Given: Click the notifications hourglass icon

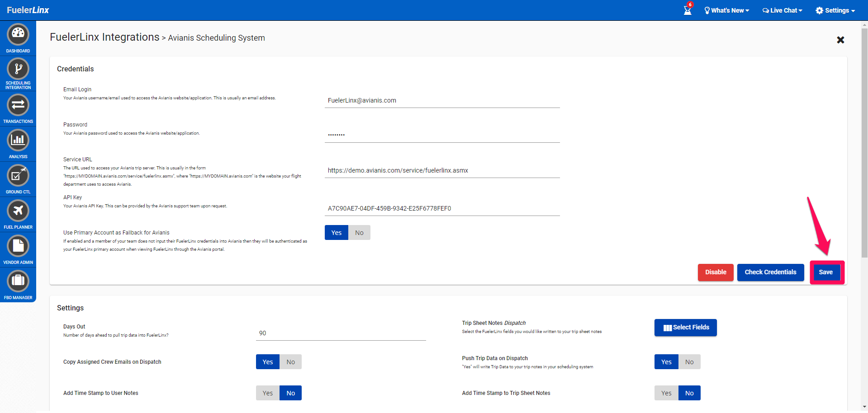Looking at the screenshot, I should click(688, 10).
